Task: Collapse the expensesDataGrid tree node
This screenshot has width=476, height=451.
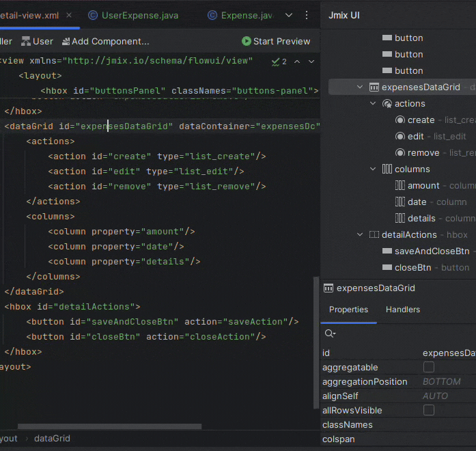Action: (360, 87)
